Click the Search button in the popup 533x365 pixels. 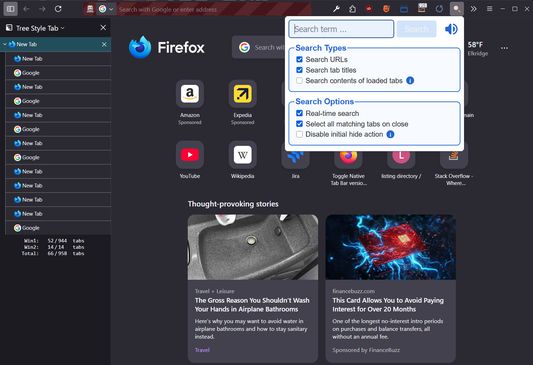pos(416,29)
